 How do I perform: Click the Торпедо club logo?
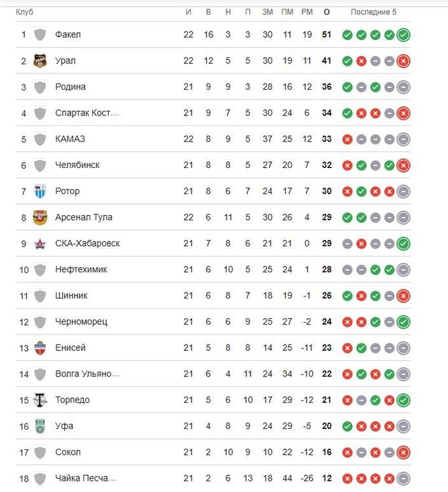40,400
